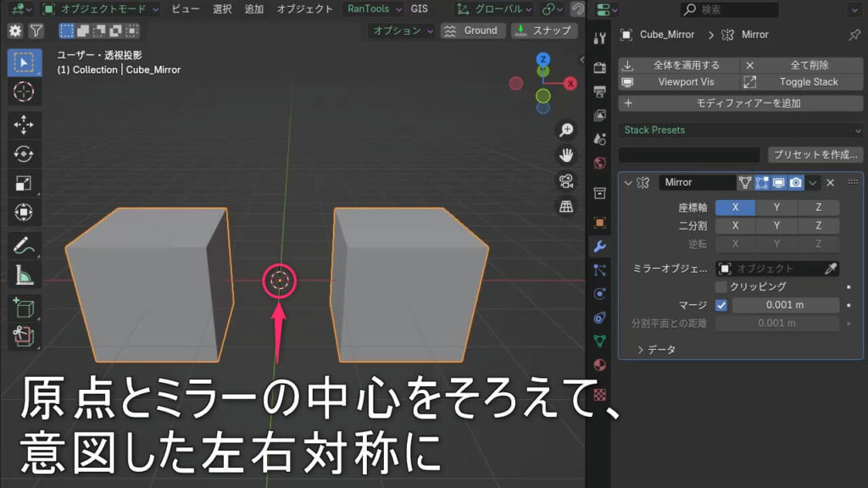Open the Modifier properties wrench tab
Image resolution: width=868 pixels, height=488 pixels.
click(x=599, y=247)
